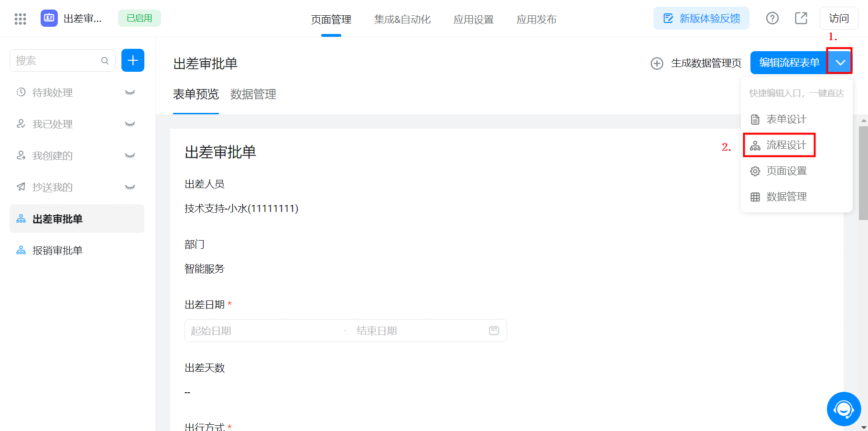Open app in new window icon
This screenshot has width=868, height=431.
(801, 18)
